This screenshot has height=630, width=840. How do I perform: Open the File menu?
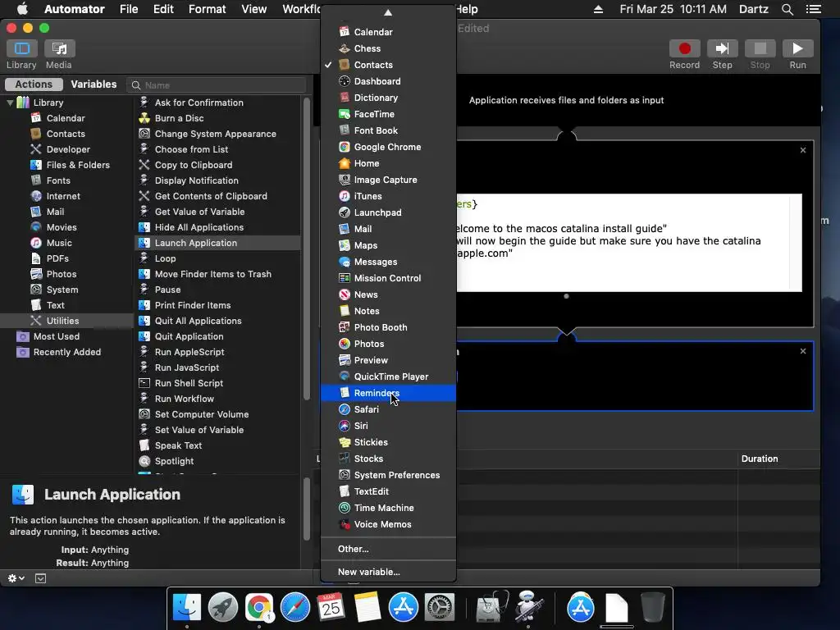[x=129, y=9]
